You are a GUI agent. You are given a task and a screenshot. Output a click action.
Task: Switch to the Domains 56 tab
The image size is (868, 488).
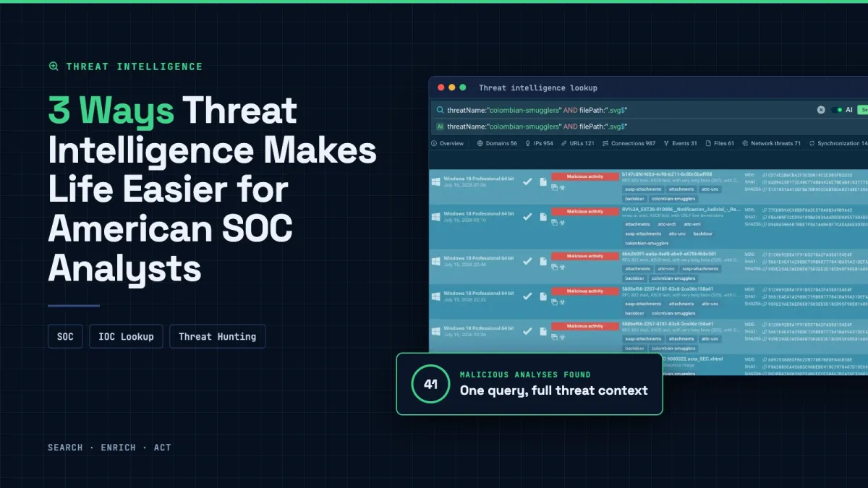click(497, 143)
